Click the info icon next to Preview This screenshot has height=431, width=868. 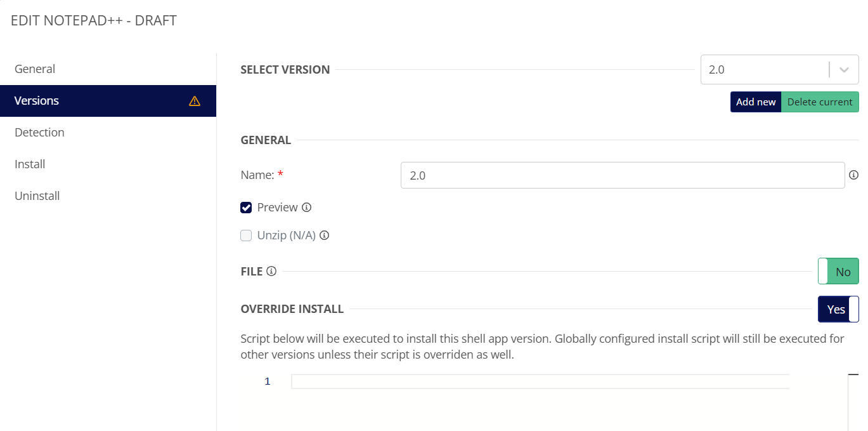[307, 208]
